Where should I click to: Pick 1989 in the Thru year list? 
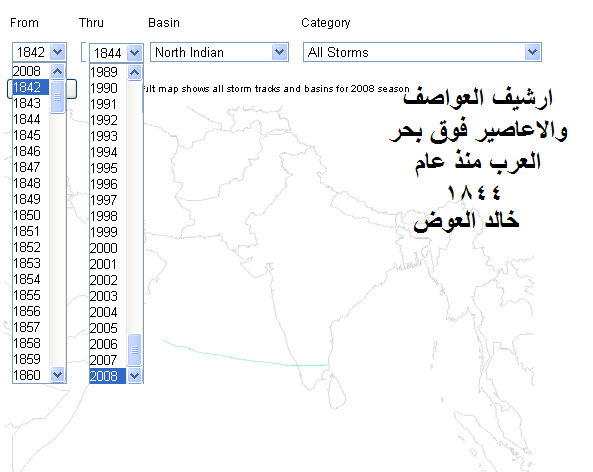pyautogui.click(x=107, y=72)
